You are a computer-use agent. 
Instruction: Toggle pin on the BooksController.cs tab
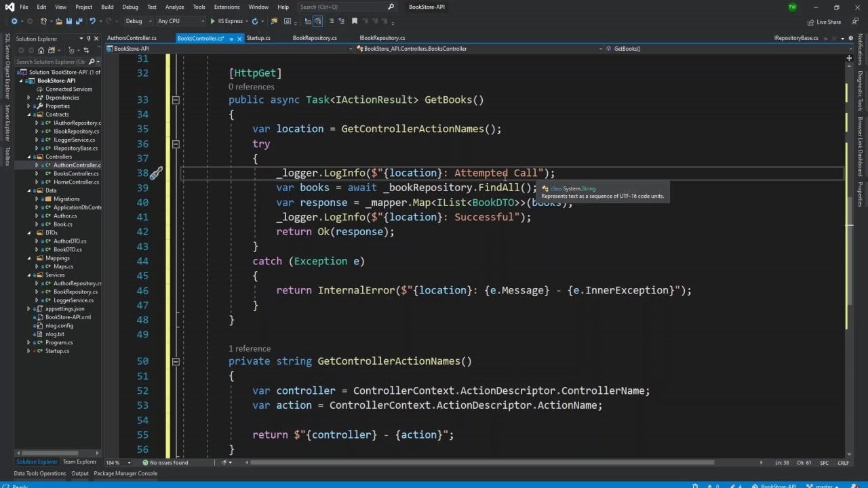point(231,39)
